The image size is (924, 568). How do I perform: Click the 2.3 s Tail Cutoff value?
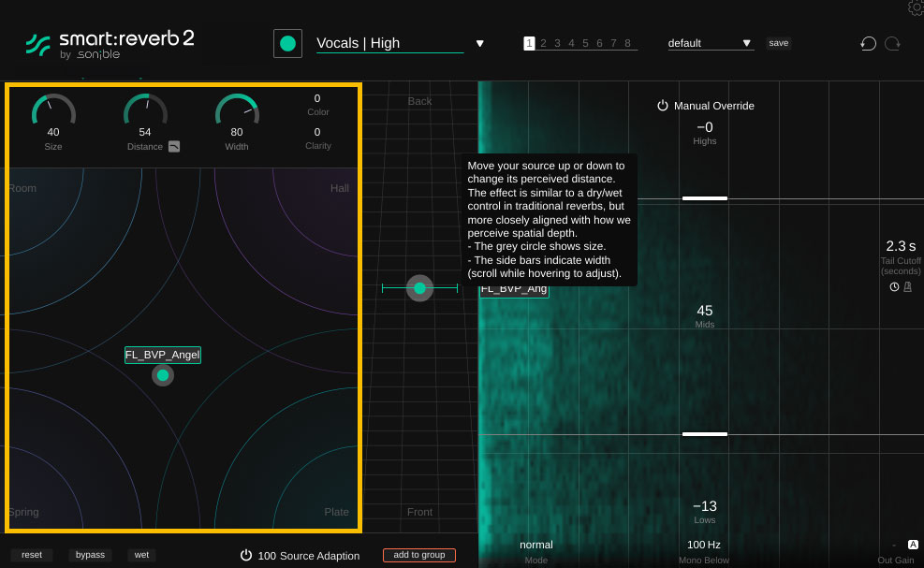point(901,246)
